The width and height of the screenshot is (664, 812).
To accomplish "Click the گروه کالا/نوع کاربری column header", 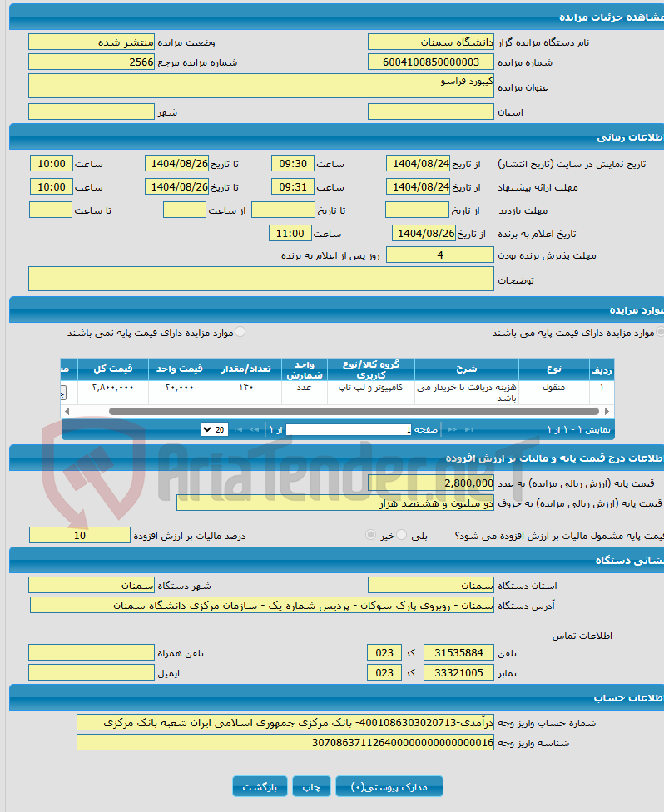I will [371, 369].
